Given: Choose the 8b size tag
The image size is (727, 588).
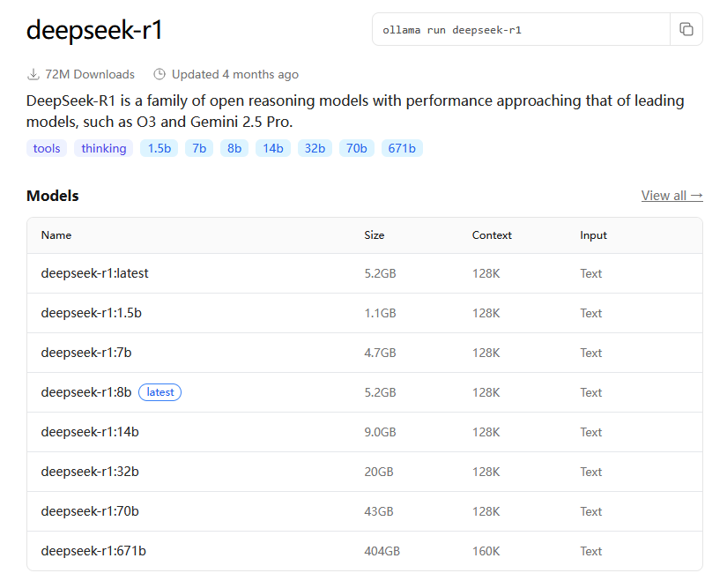Looking at the screenshot, I should pos(234,148).
